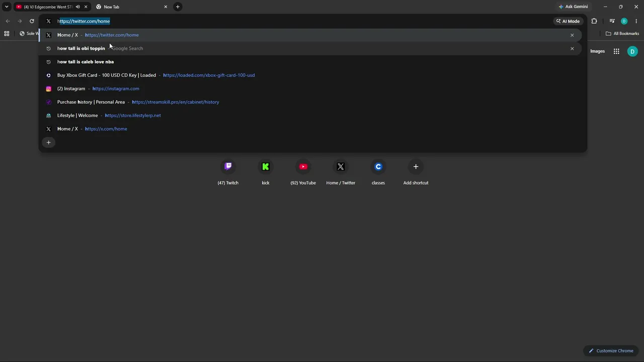Click the history clock icon beside obi toppin

tap(48, 48)
